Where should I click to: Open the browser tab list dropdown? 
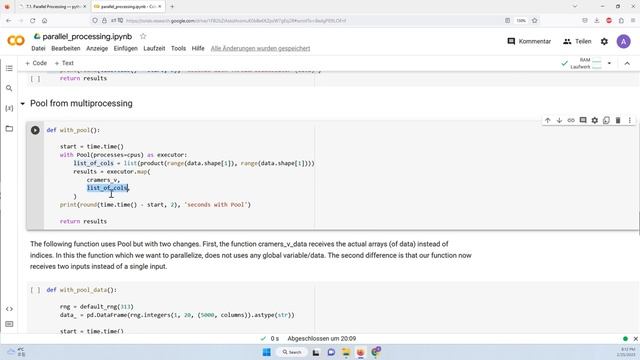(x=575, y=7)
